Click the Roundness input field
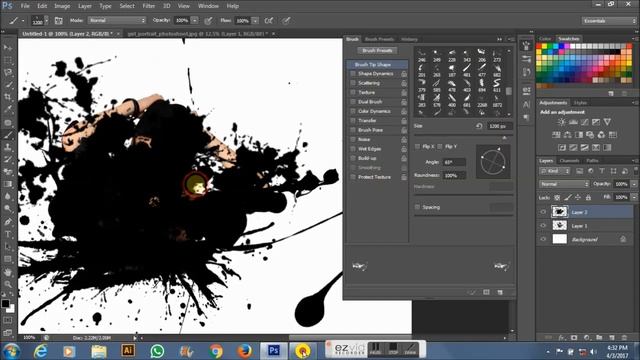Screen dimensions: 640x360 [x=454, y=176]
